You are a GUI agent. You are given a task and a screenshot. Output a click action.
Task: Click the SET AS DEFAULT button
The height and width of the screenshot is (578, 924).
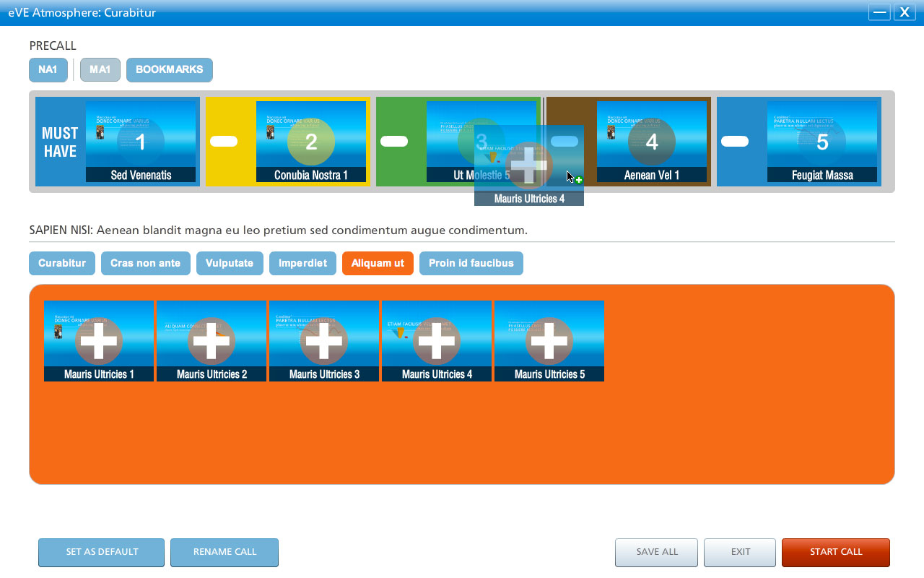coord(102,552)
